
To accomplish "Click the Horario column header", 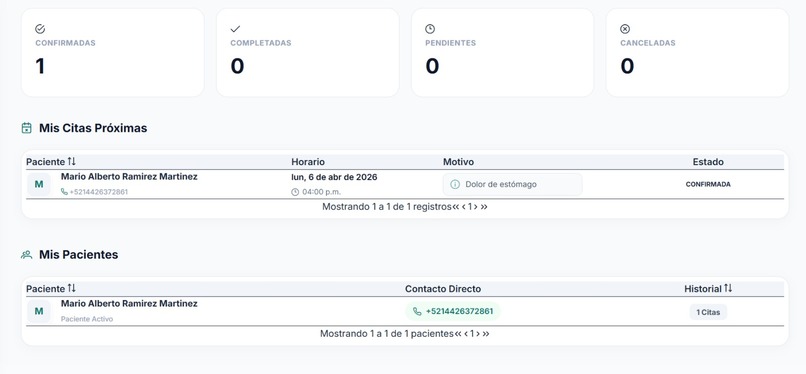I will [308, 162].
